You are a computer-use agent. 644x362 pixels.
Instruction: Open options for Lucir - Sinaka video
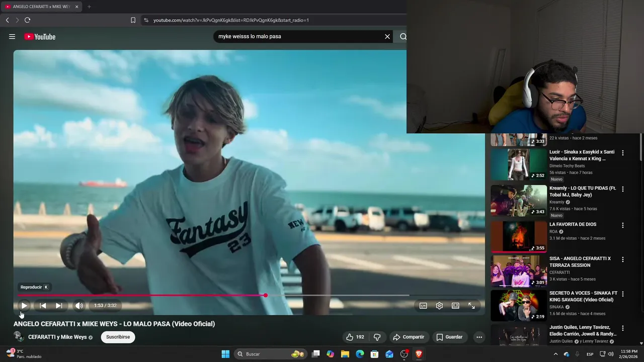[622, 153]
